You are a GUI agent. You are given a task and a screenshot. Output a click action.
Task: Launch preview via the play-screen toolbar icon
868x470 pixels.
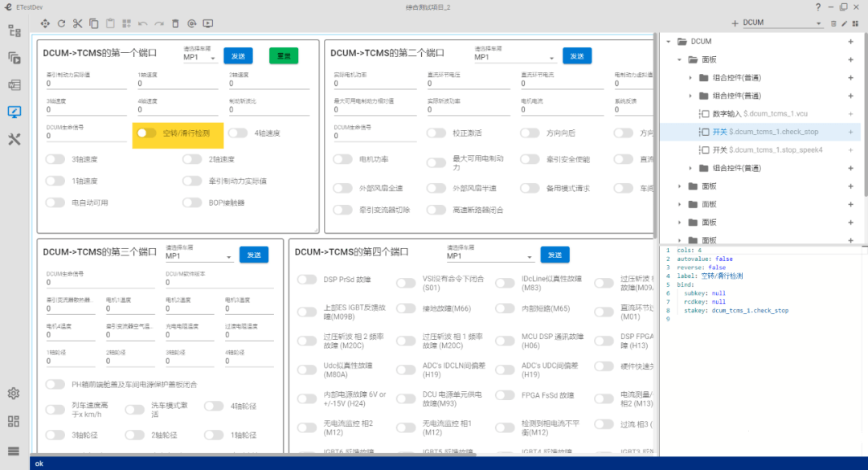click(x=207, y=23)
